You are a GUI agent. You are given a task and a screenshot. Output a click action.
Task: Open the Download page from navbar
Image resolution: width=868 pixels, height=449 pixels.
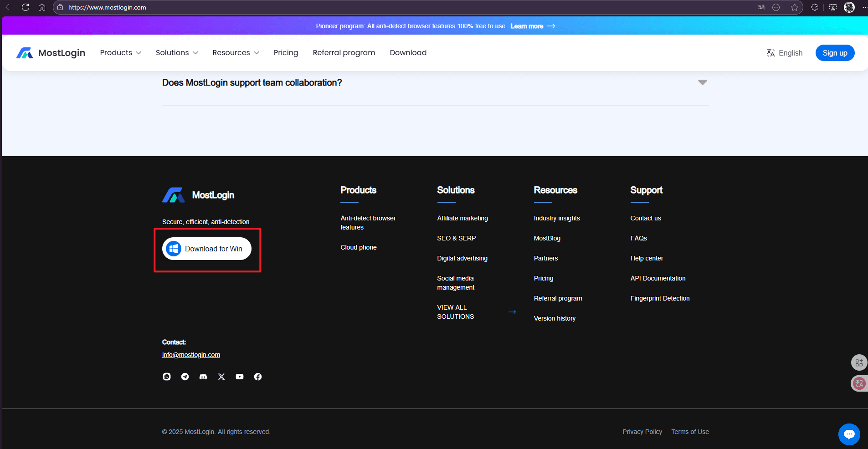tap(408, 52)
